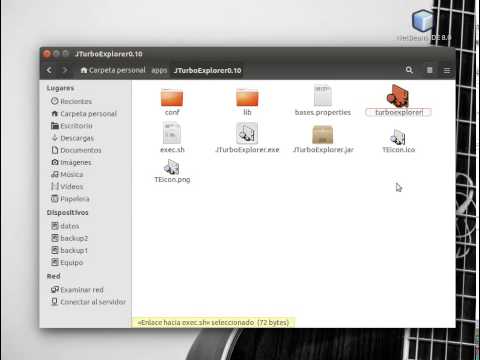Viewport: 480px width, 360px height.
Task: Close the JTurboExplorer0.10 window
Action: 47,54
